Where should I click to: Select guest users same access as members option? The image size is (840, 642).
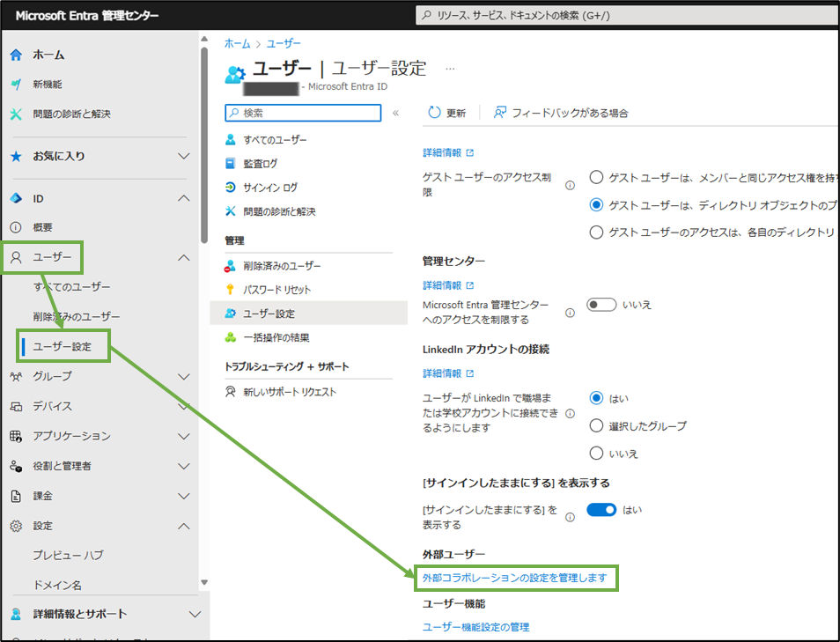click(x=596, y=177)
